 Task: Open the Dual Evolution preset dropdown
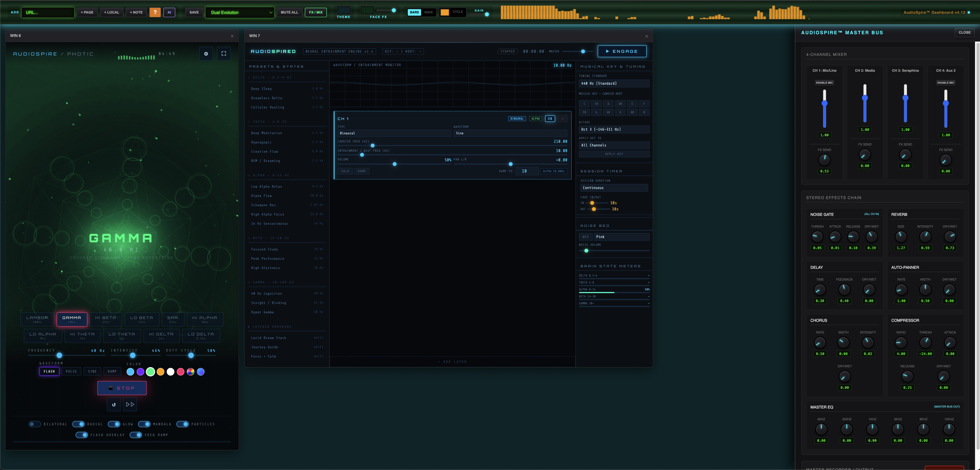(240, 12)
